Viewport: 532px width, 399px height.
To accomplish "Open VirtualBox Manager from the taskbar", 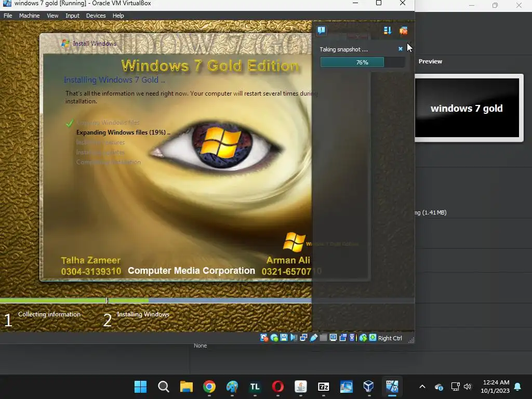I will coord(368,387).
